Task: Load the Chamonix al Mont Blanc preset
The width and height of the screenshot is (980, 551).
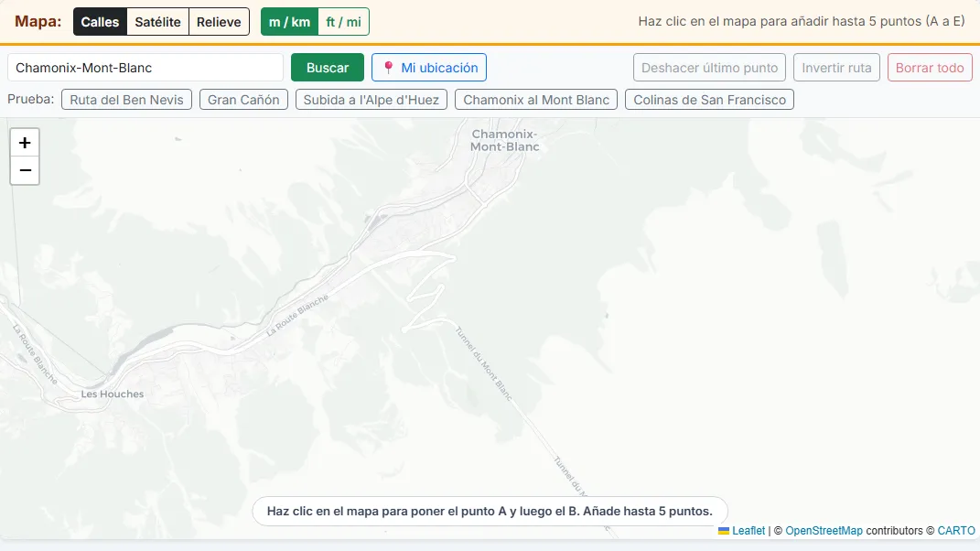Action: (536, 100)
